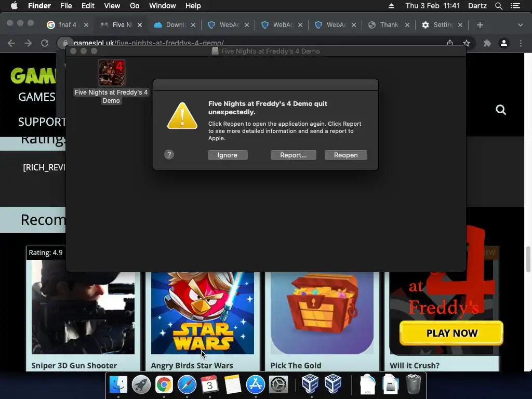Open the Apple menu
The image size is (532, 399).
tap(14, 6)
